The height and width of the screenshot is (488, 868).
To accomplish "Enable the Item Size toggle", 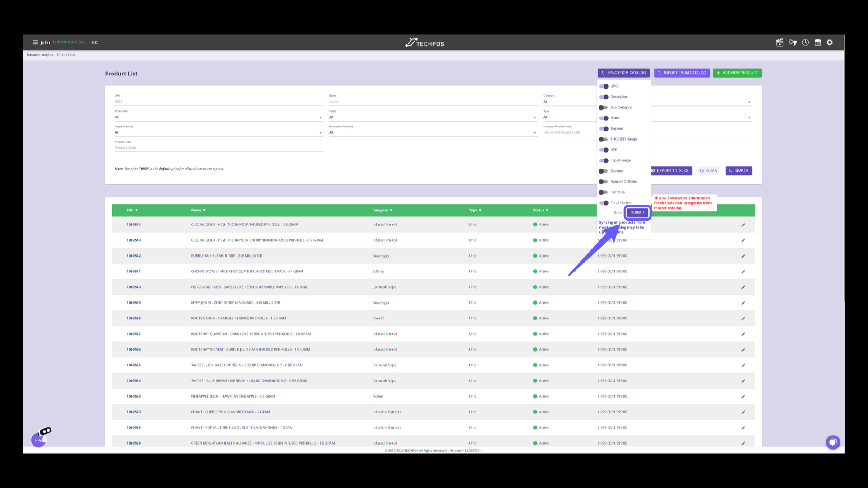I will pyautogui.click(x=604, y=192).
